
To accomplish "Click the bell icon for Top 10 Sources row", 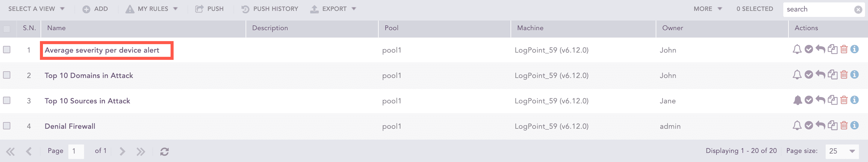I will click(797, 100).
